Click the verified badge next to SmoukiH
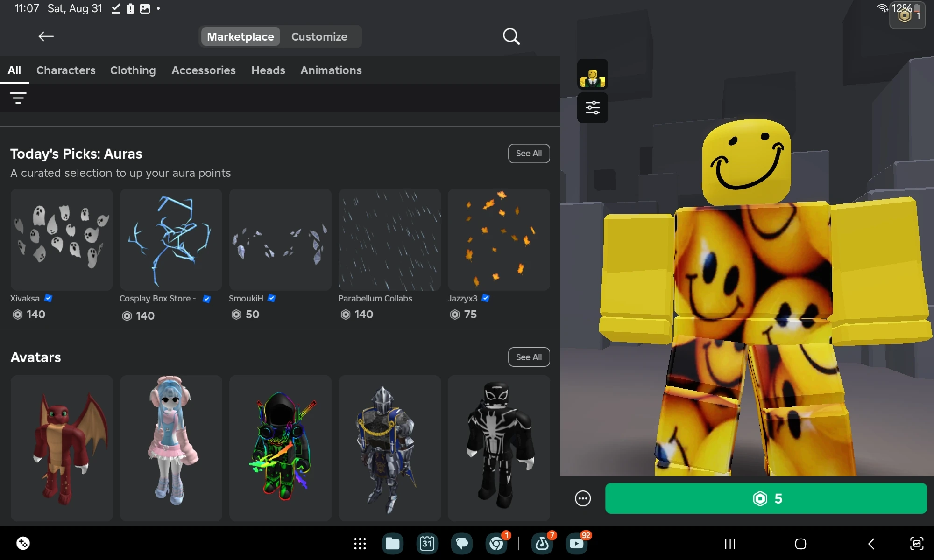This screenshot has height=560, width=934. [x=271, y=299]
